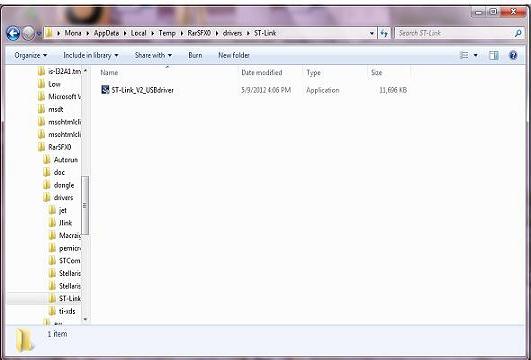Viewport: 531px width, 360px height.
Task: Open the Include in library menu
Action: [91, 55]
